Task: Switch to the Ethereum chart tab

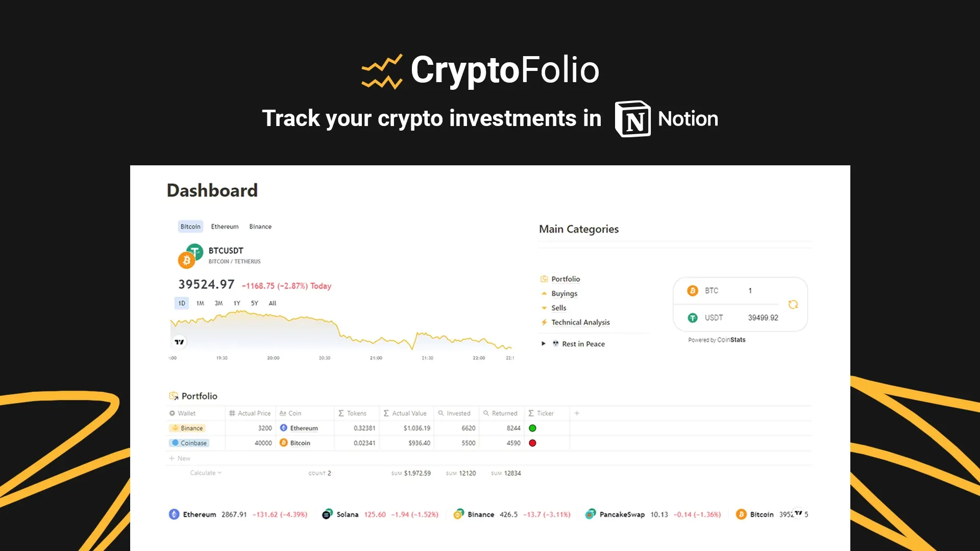Action: point(225,227)
